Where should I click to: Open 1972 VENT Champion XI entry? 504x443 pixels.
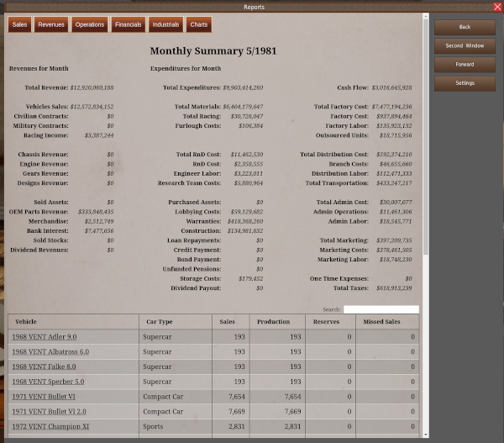[51, 427]
